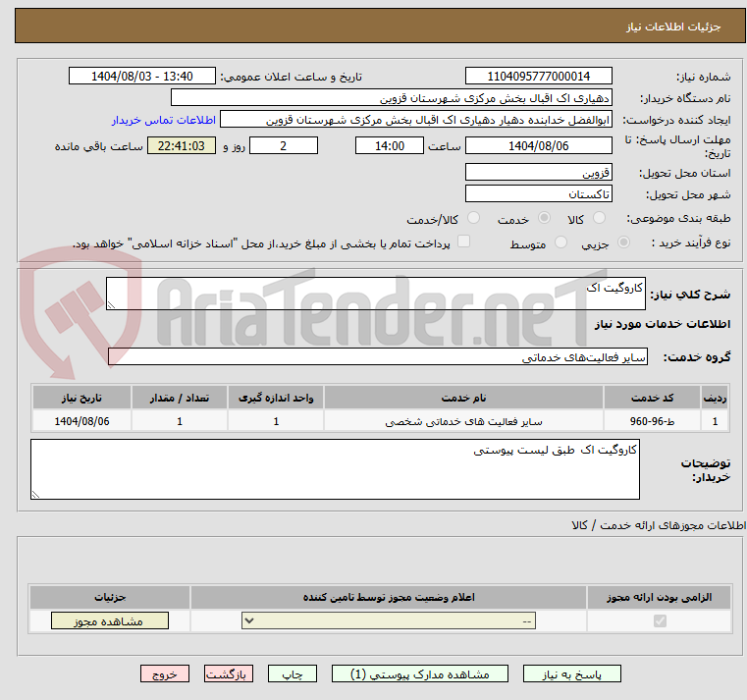Screen dimensions: 747x700
Task: Click the اعلام وضعیت مجوز توسط تامین کننده header
Action: point(389,597)
